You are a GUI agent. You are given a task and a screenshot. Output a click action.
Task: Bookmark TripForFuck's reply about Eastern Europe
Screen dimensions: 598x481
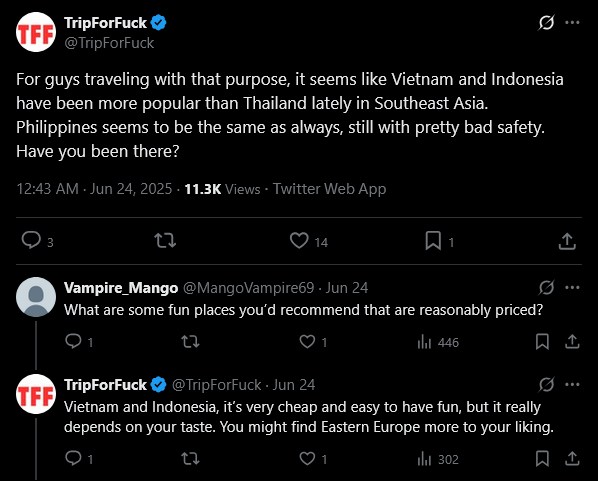tap(542, 458)
